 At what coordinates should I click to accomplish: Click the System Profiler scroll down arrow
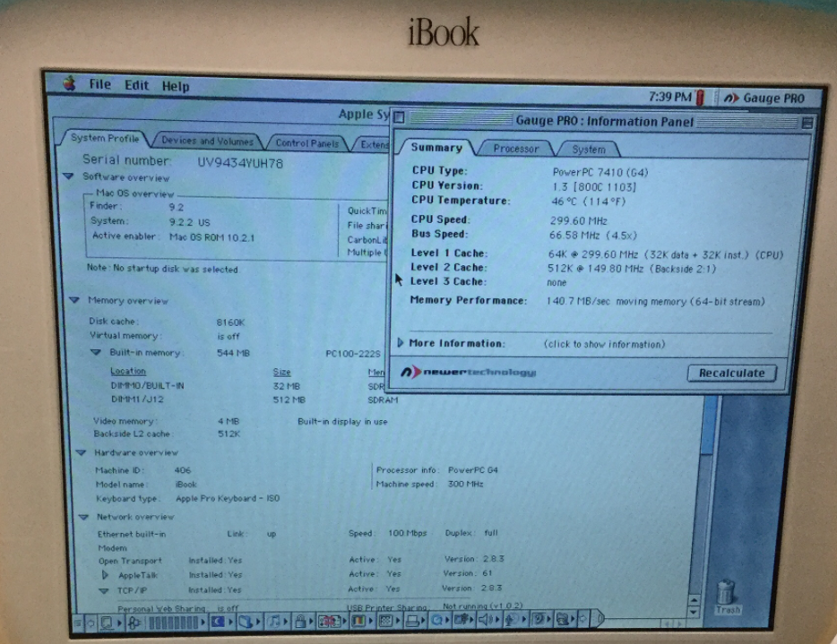[693, 612]
